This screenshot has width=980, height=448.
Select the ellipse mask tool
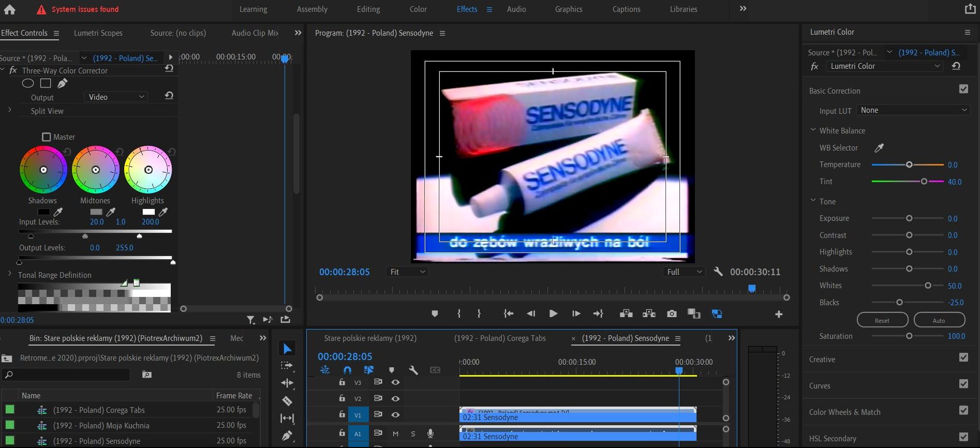pos(28,83)
